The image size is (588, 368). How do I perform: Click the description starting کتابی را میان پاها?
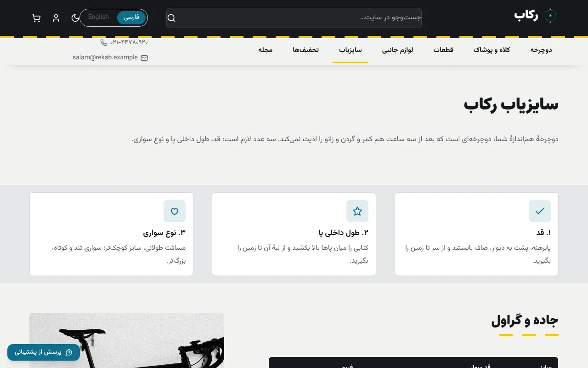(x=303, y=254)
